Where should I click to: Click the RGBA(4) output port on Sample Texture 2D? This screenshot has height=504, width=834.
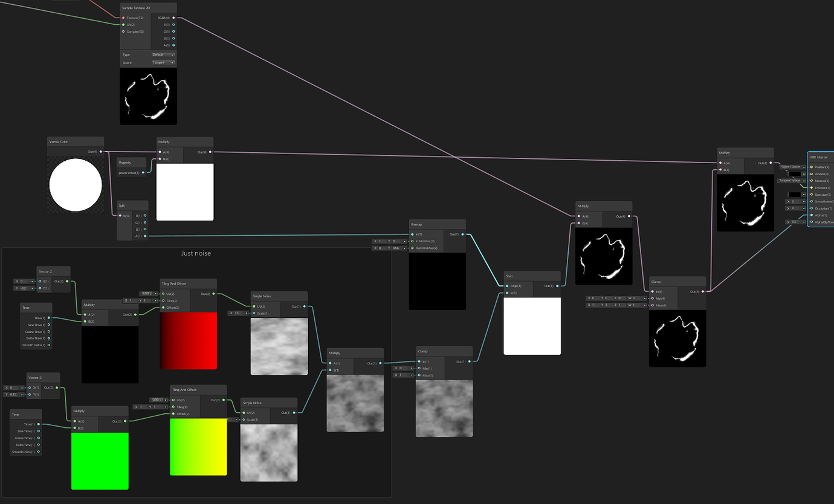point(173,18)
